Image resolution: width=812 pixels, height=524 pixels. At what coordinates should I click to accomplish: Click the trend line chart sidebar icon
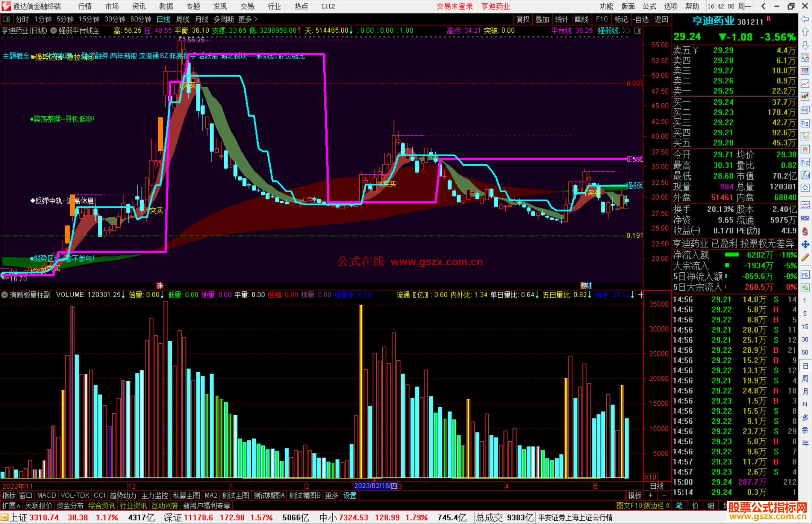coord(805,84)
